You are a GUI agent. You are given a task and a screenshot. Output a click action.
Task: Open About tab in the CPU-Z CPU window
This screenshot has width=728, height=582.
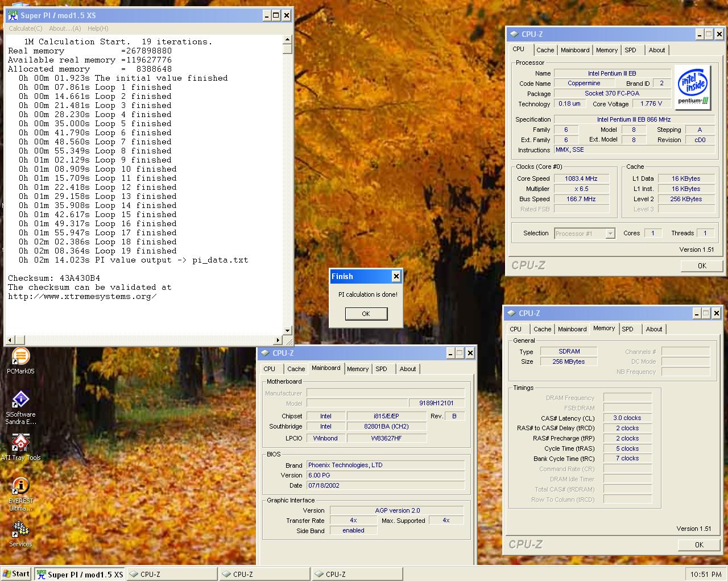pyautogui.click(x=657, y=50)
